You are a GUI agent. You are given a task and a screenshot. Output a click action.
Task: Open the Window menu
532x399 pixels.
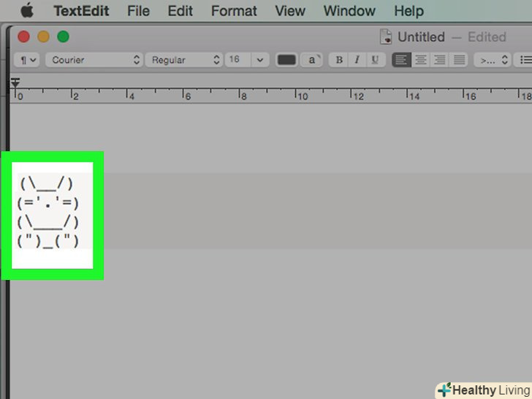349,11
